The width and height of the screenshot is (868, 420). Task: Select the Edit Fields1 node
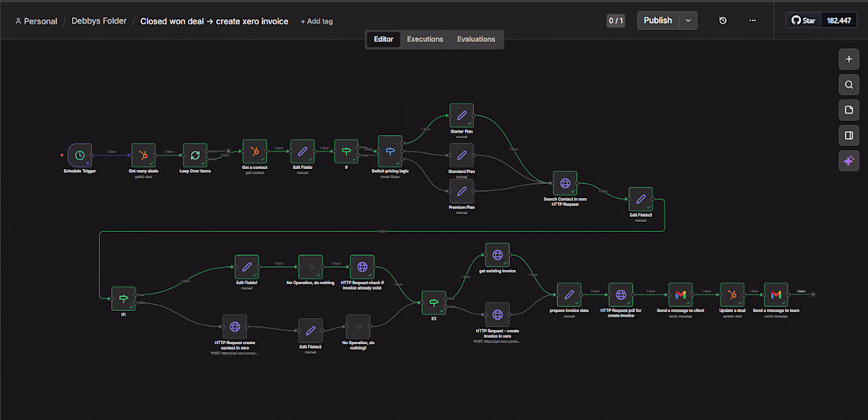(247, 267)
